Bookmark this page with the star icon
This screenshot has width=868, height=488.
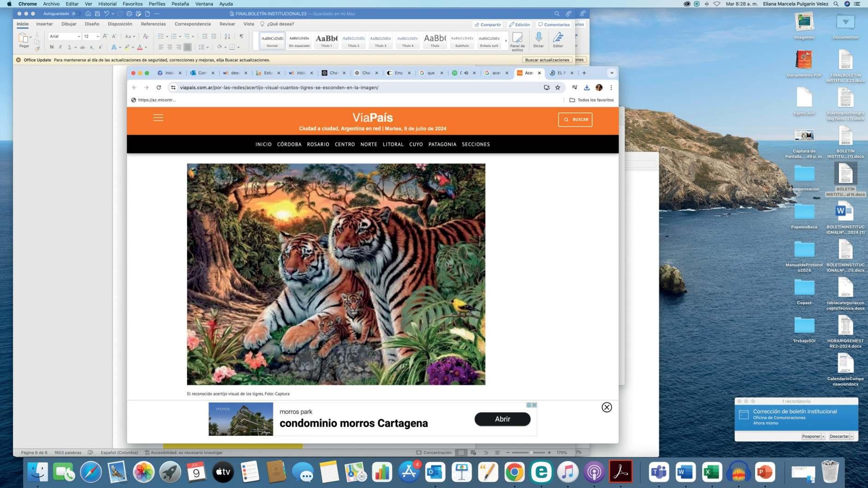558,88
